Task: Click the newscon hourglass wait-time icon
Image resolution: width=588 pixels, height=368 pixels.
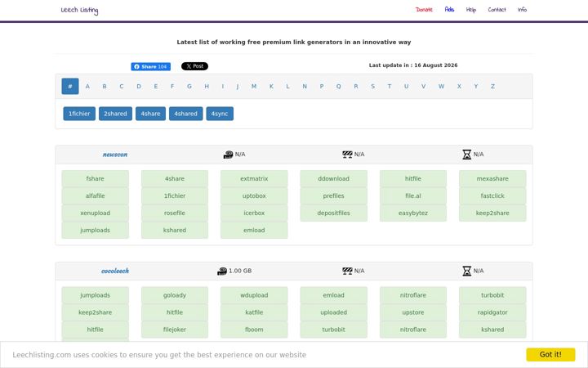Action: (x=466, y=155)
